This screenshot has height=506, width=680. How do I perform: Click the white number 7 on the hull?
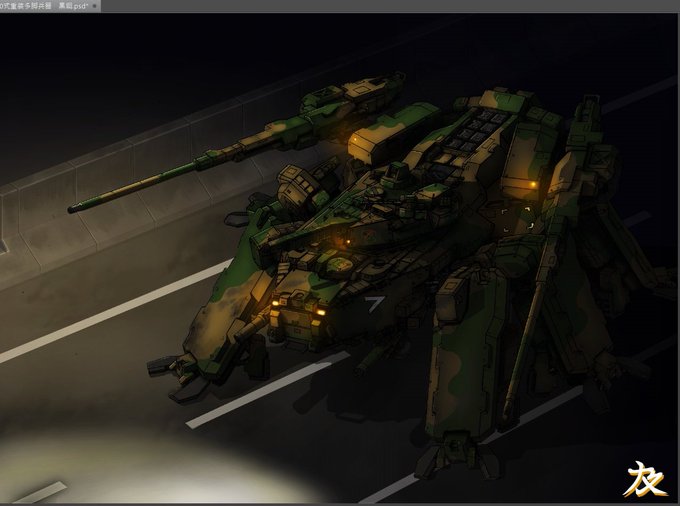point(375,304)
